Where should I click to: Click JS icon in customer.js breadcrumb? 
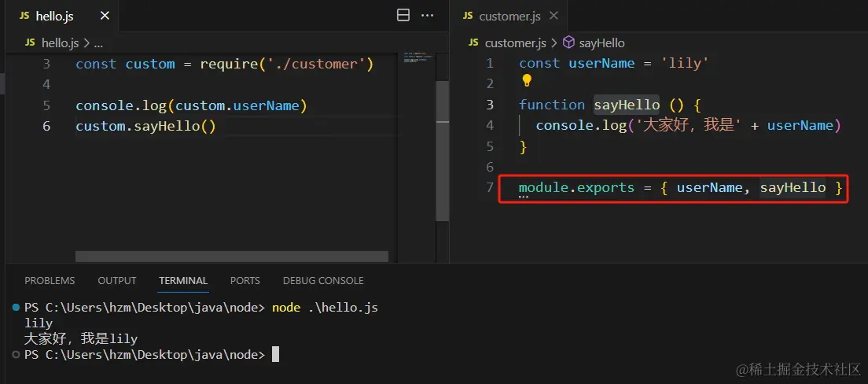473,42
